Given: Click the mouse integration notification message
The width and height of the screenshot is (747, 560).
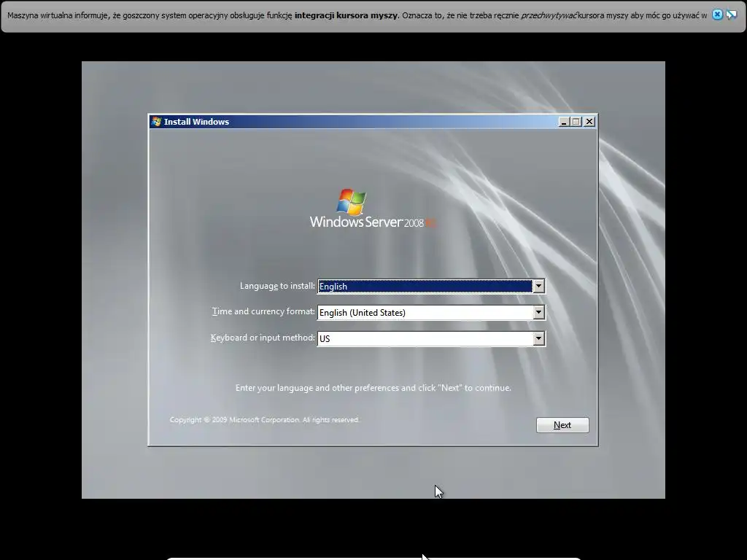Looking at the screenshot, I should 357,15.
